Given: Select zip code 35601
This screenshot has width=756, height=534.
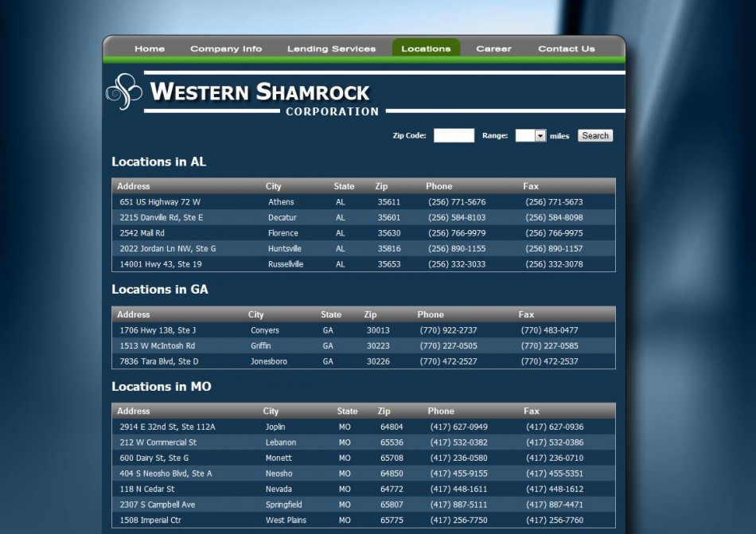Looking at the screenshot, I should click(x=388, y=217).
